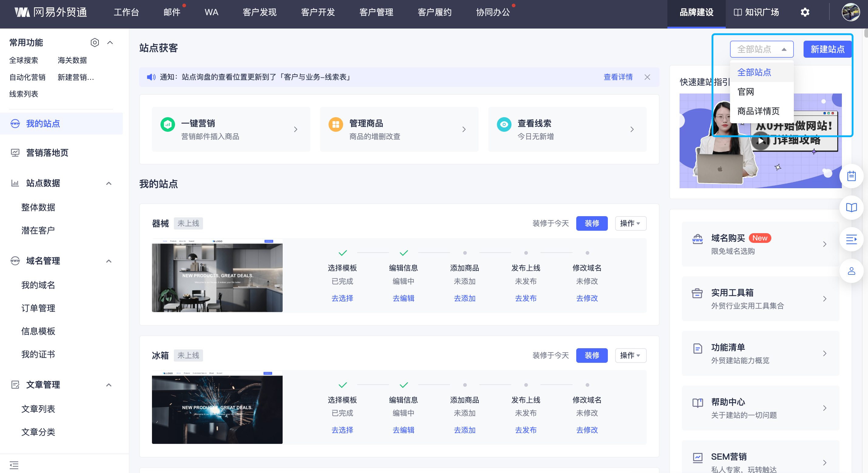Viewport: 868px width, 473px height.
Task: Close the notification banner
Action: coord(647,77)
